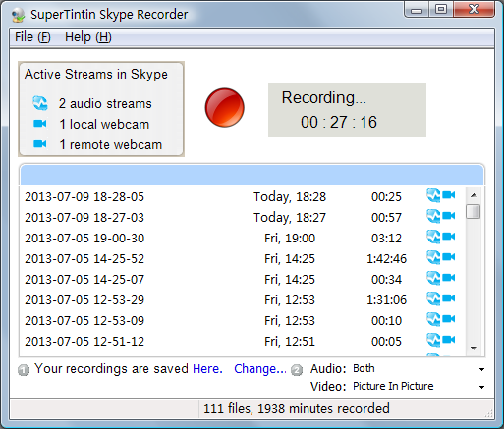Open the recordings folder via Here link

[207, 369]
